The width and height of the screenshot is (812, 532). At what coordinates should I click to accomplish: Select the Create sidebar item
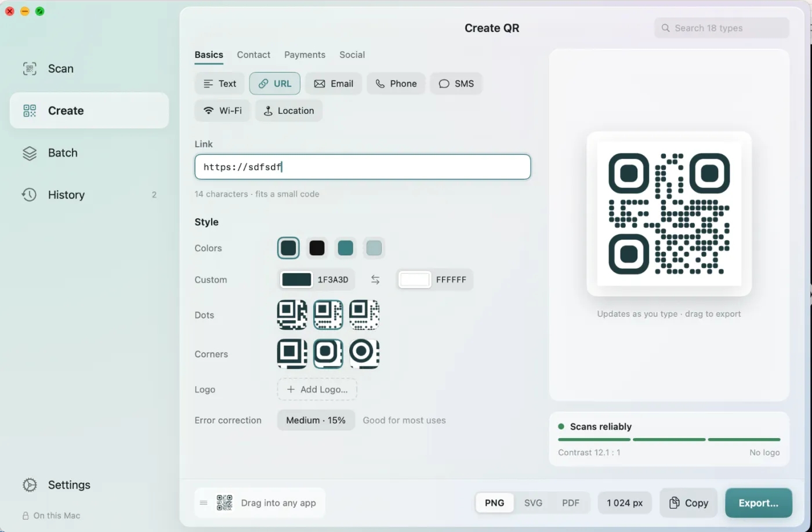tap(89, 111)
